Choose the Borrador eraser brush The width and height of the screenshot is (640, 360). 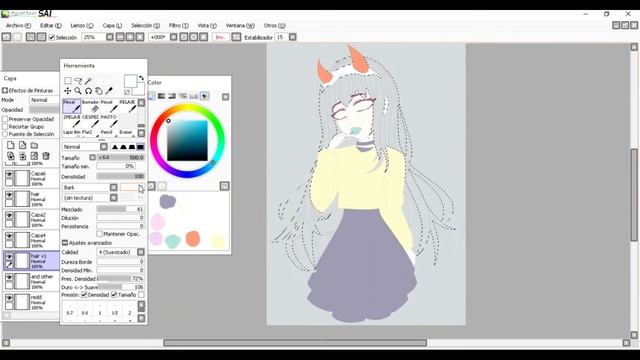(91, 106)
